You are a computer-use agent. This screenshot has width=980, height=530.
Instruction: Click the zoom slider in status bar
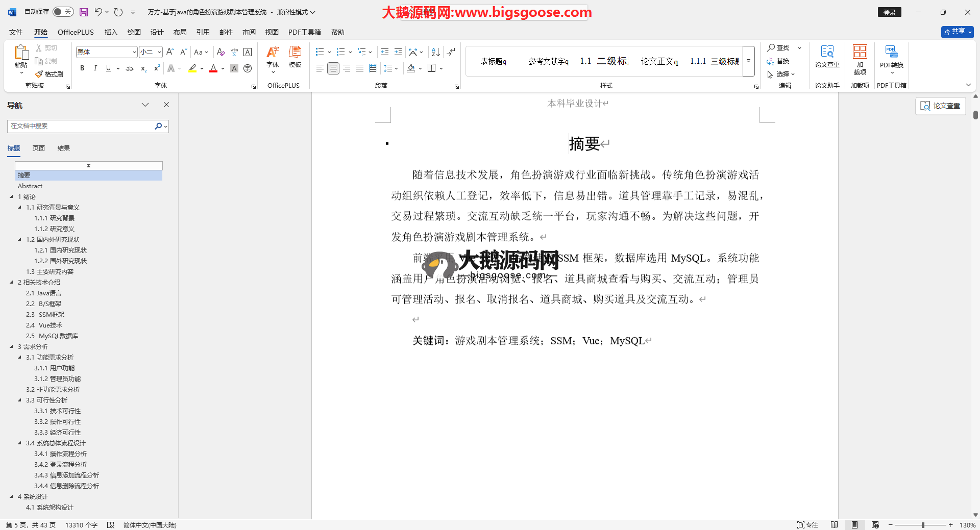point(922,525)
